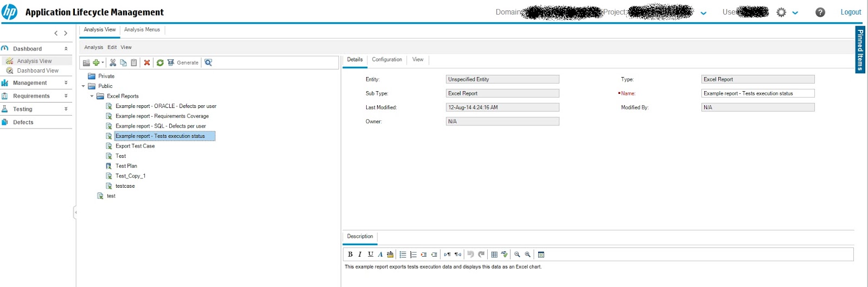Screen dimensions: 868x287
Task: Toggle Italic formatting in Description
Action: click(360, 254)
